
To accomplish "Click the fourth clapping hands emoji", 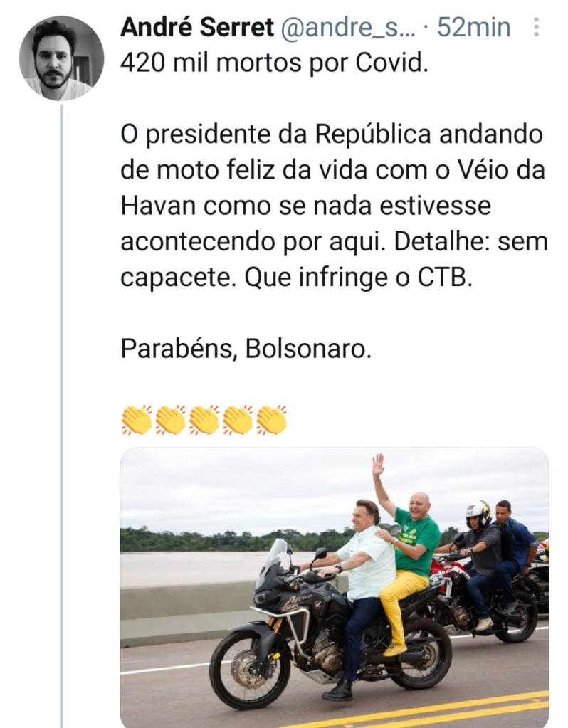I will click(238, 420).
